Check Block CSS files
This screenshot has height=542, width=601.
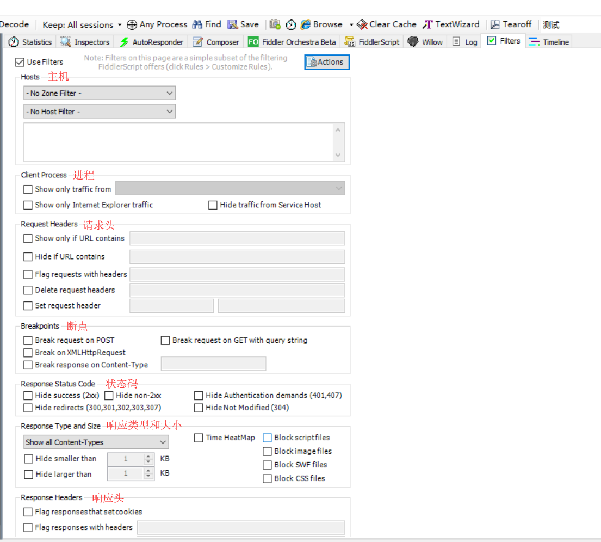coord(268,478)
